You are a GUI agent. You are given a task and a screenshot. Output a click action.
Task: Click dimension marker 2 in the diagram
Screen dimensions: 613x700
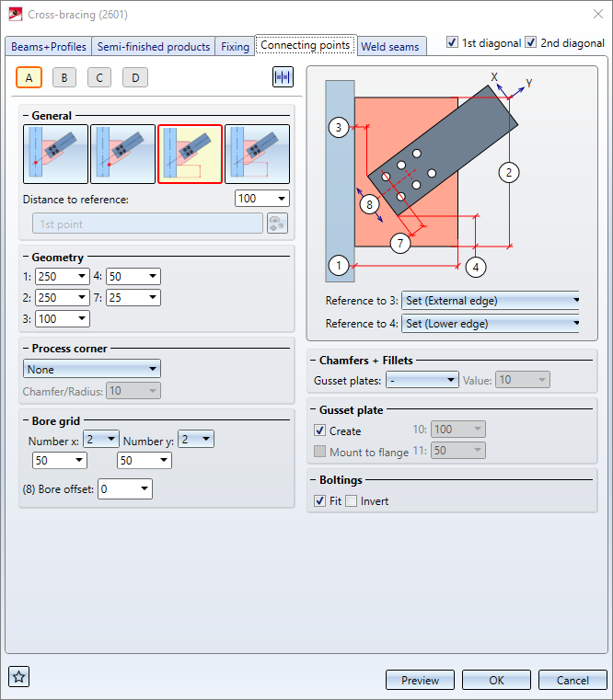pos(508,172)
